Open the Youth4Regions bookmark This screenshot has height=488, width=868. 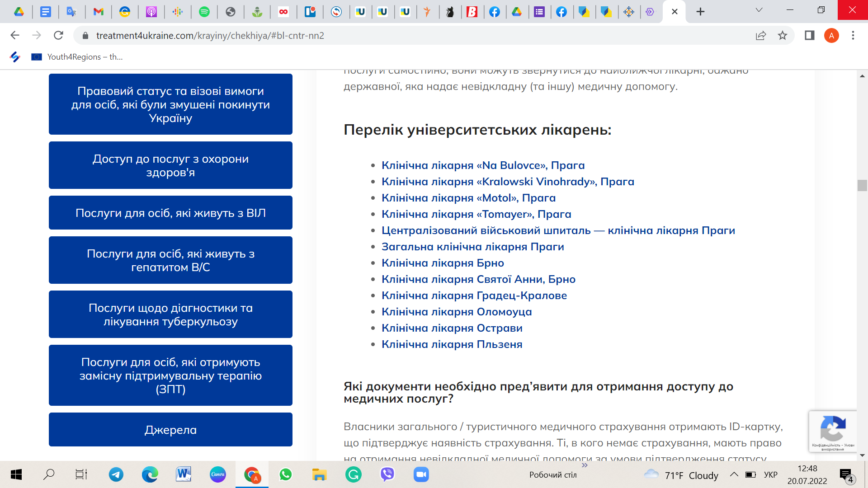(x=77, y=57)
